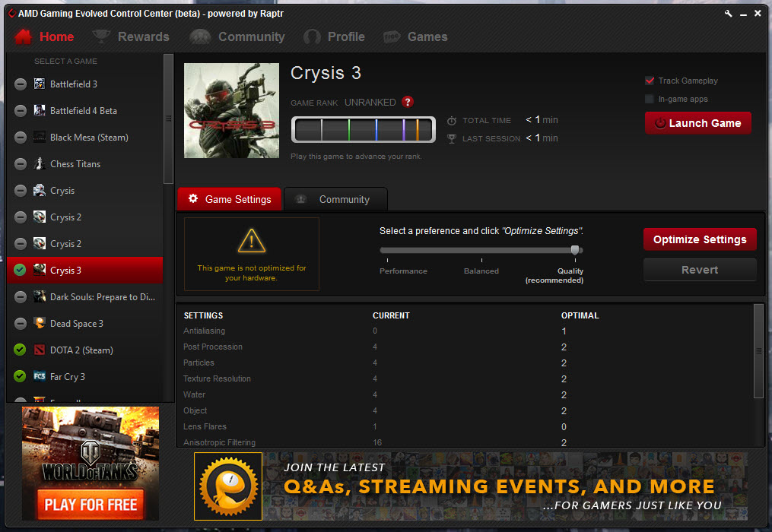Set preference slider to Performance
Image resolution: width=772 pixels, height=532 pixels.
[x=388, y=251]
